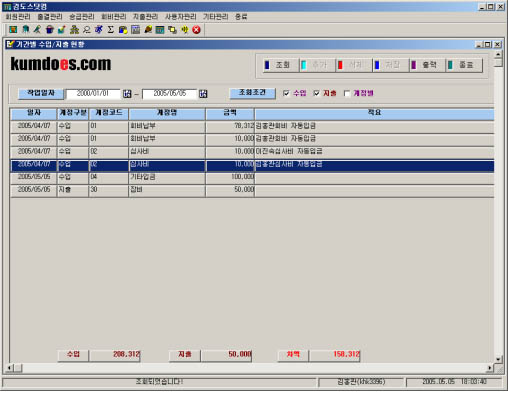The width and height of the screenshot is (508, 393).
Task: Click the 일자 column header
Action: 34,113
